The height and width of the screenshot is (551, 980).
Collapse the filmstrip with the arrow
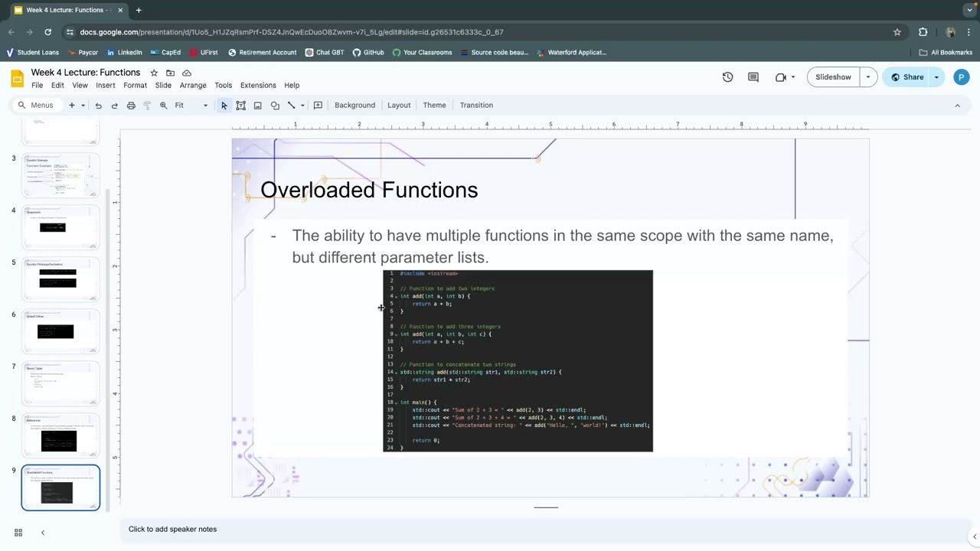pos(43,533)
